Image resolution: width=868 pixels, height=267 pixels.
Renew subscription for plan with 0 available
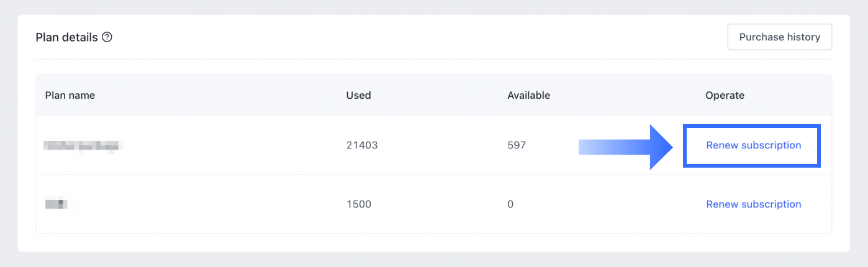tap(753, 204)
